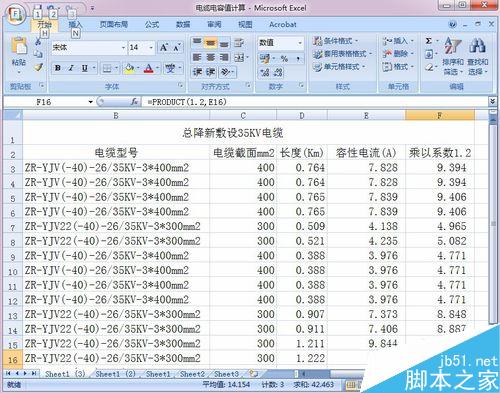Open the font size dropdown showing 14
Viewport: 500px width, 393px height.
tap(151, 48)
